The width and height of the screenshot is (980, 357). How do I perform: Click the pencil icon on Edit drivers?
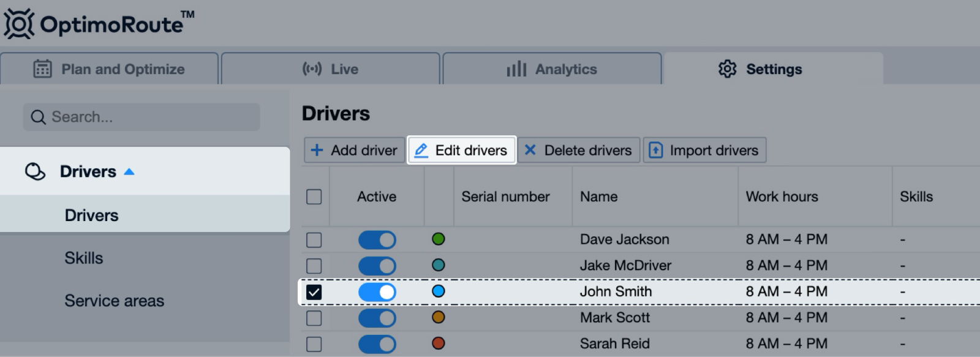421,150
